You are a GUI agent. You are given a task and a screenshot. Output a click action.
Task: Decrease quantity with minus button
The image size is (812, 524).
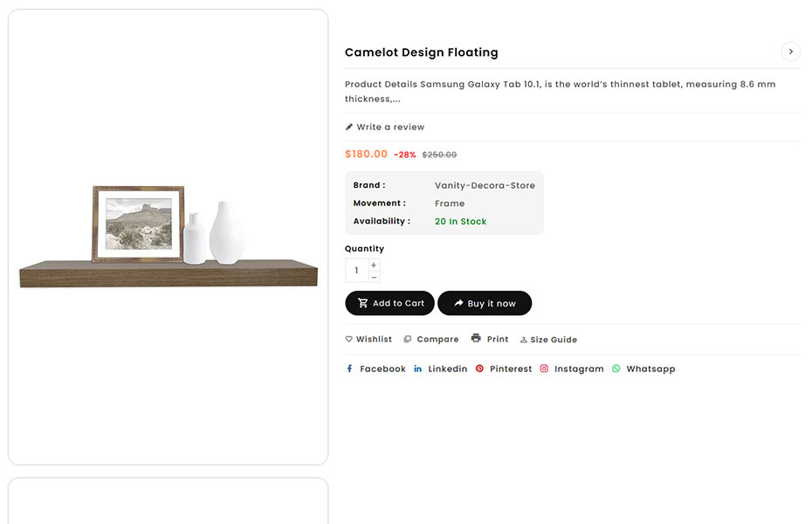coord(374,277)
